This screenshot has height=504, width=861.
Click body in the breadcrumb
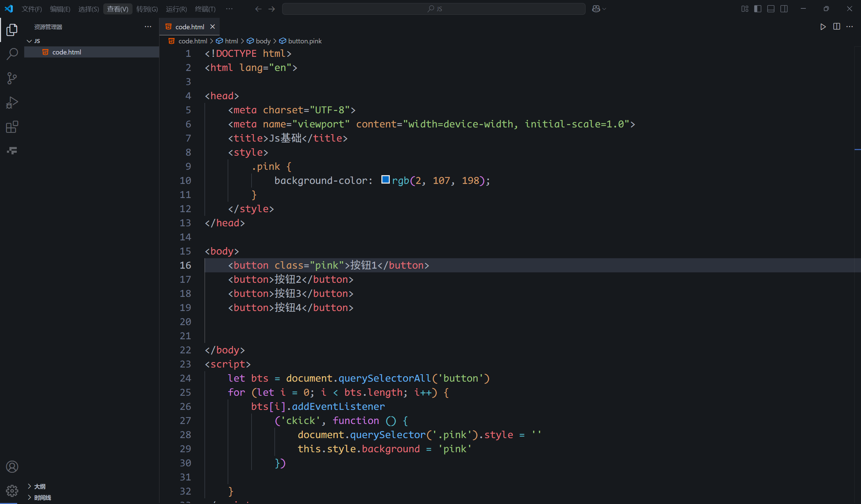coord(263,41)
